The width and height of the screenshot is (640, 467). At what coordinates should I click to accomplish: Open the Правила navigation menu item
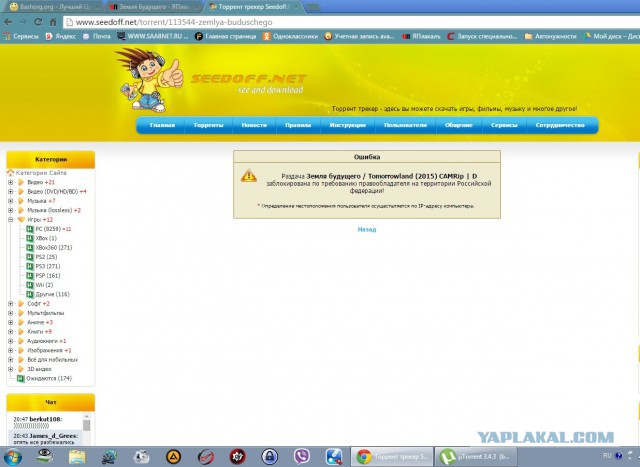pos(298,125)
